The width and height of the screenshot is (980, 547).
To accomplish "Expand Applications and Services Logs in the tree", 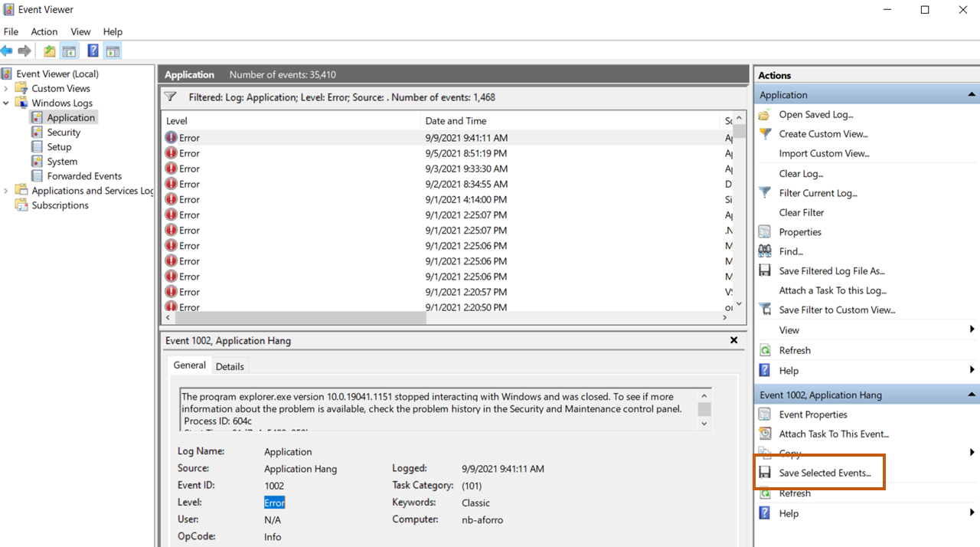I will [6, 190].
